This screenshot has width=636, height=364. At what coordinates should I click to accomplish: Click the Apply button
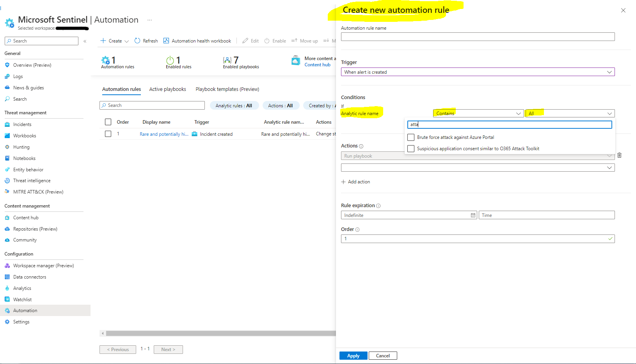[353, 355]
